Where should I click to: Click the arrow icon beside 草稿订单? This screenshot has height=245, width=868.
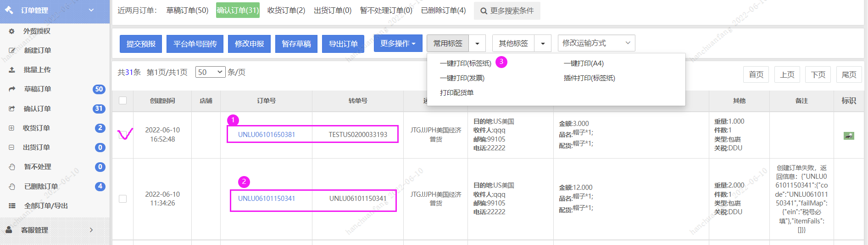coord(12,89)
